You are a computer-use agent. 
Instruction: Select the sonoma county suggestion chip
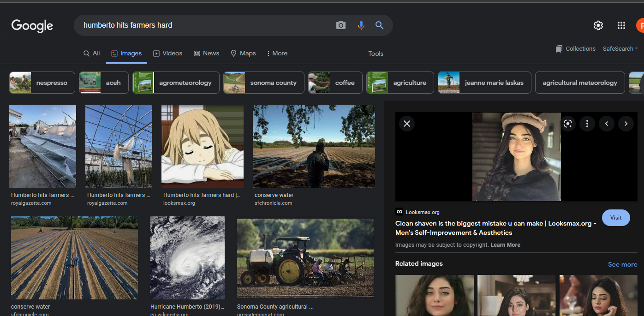click(x=264, y=83)
